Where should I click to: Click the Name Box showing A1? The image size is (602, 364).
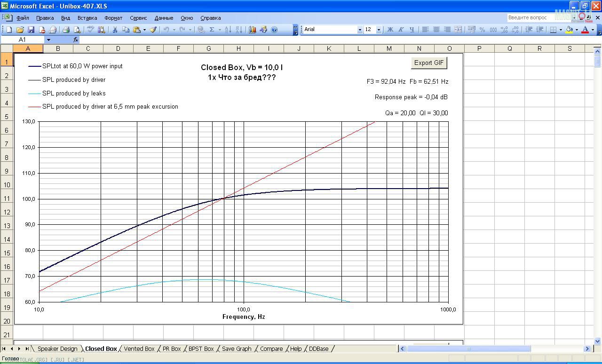[22, 40]
